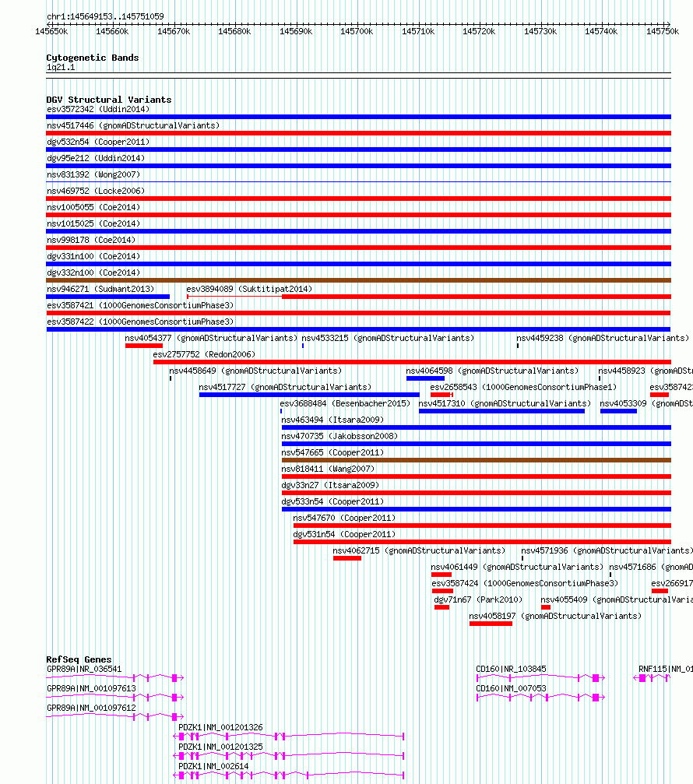Viewport: 693px width, 784px height.
Task: Click the nsv4458649 gnomAD variant label
Action: 255,371
